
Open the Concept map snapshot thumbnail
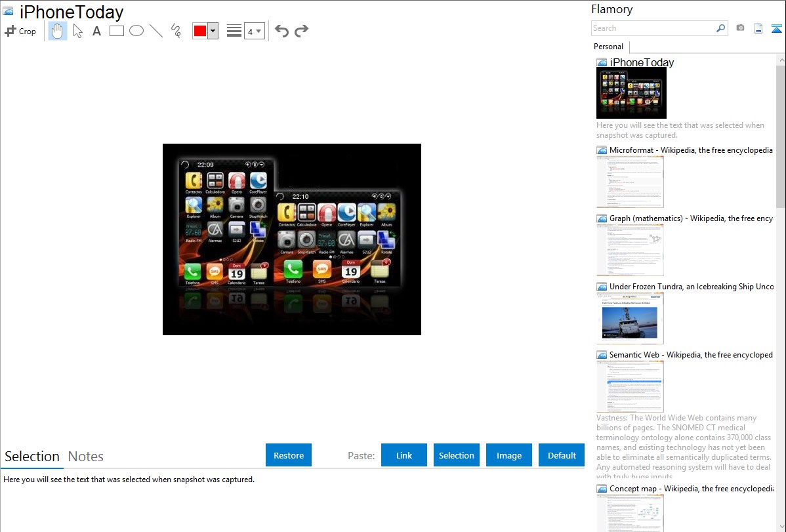coord(630,513)
